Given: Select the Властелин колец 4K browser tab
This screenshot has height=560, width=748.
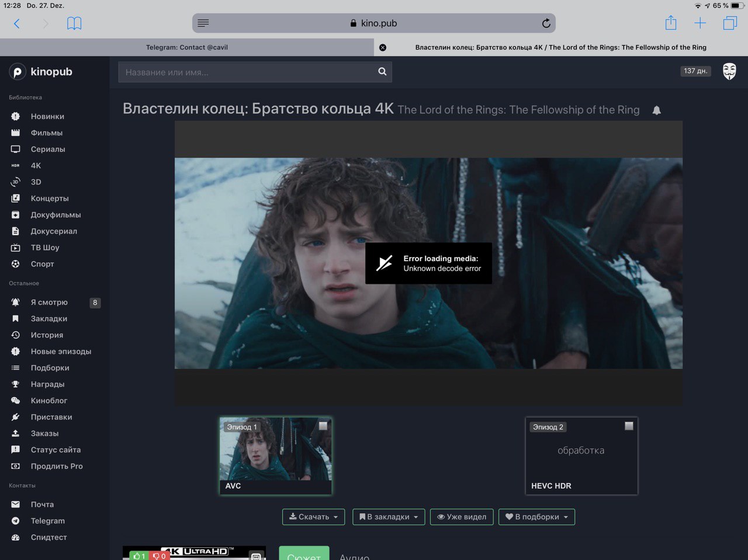Looking at the screenshot, I should [561, 47].
